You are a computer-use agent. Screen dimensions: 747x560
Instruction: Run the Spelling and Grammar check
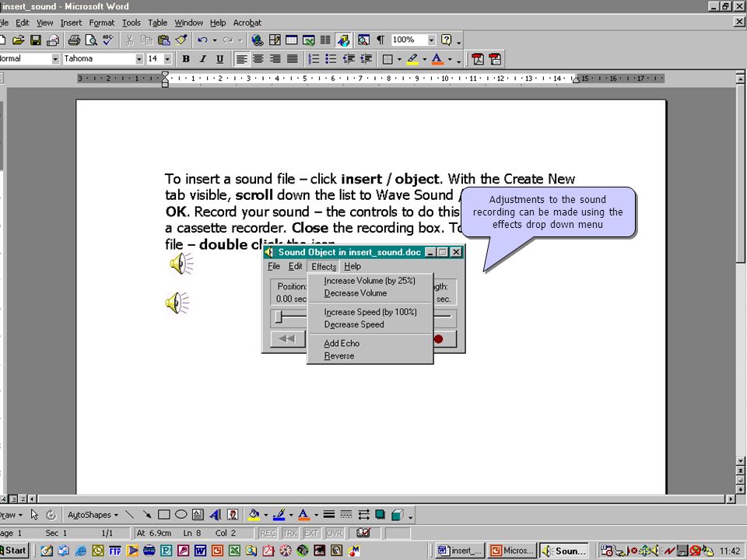click(108, 40)
